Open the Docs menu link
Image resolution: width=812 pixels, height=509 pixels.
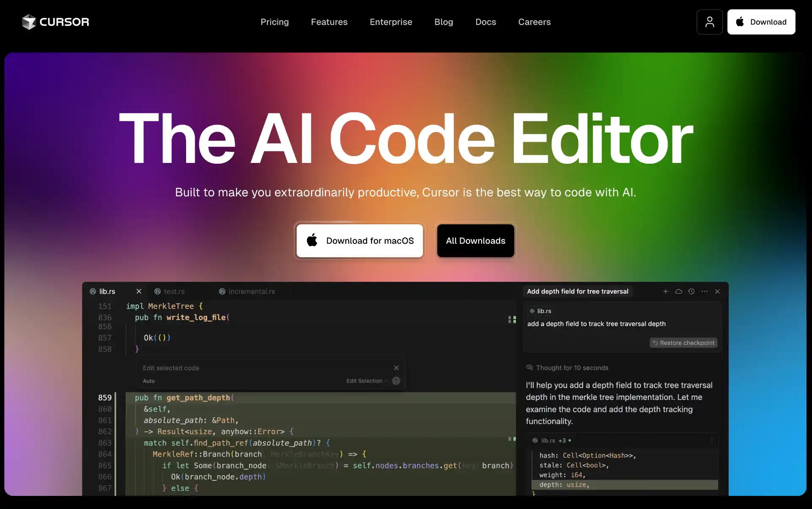(486, 22)
